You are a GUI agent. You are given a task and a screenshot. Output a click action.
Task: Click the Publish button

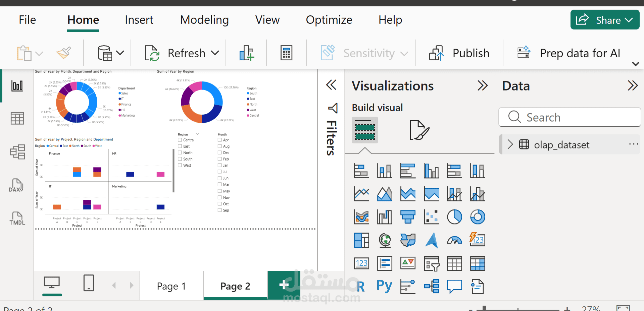(459, 53)
